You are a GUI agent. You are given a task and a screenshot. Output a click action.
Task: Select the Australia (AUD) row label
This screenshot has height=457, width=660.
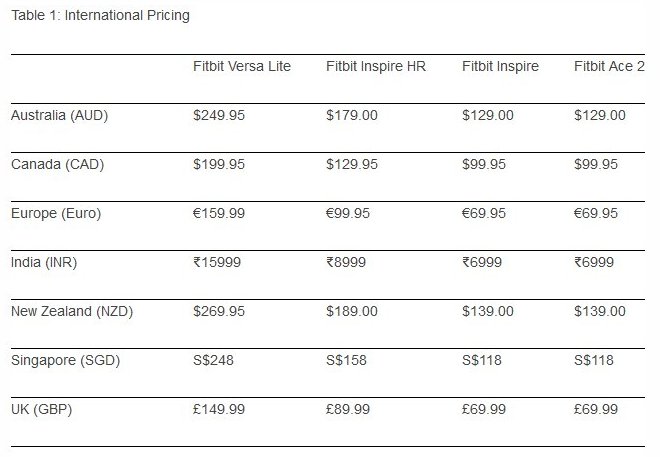[59, 115]
